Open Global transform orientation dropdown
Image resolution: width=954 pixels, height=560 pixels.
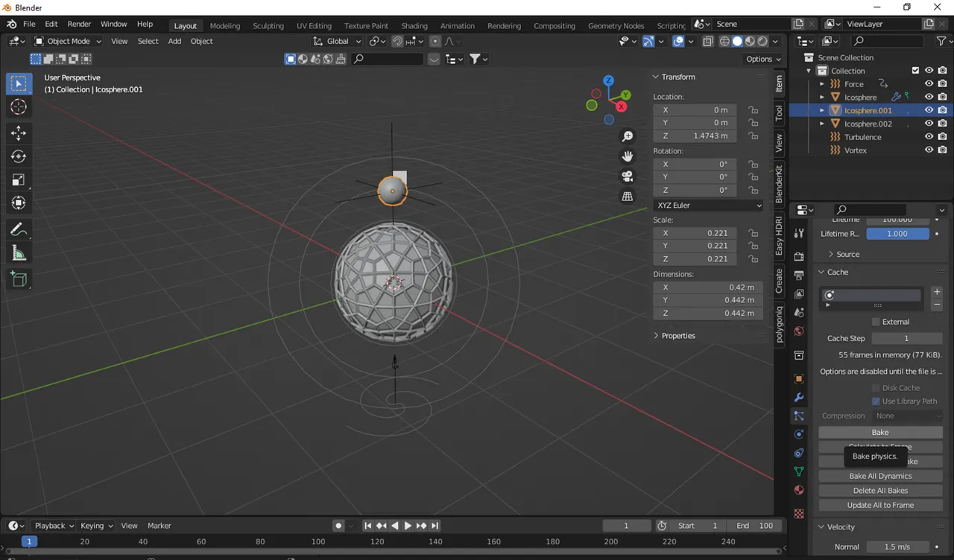pos(337,42)
